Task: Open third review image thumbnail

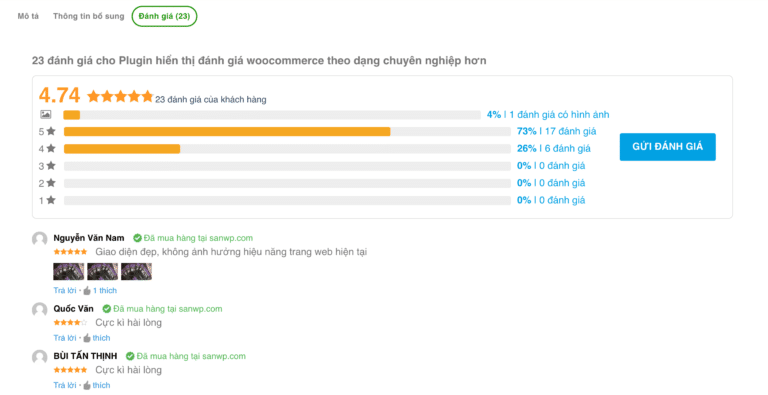Action: pos(136,272)
